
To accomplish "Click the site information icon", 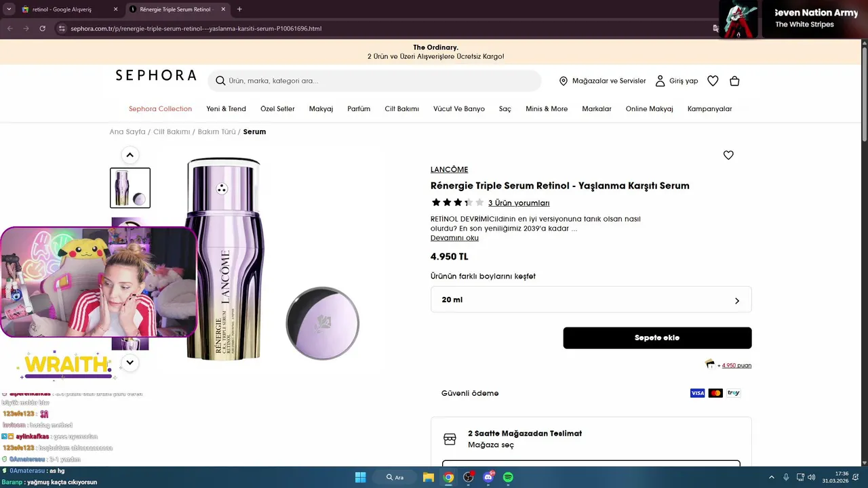I will click(62, 28).
